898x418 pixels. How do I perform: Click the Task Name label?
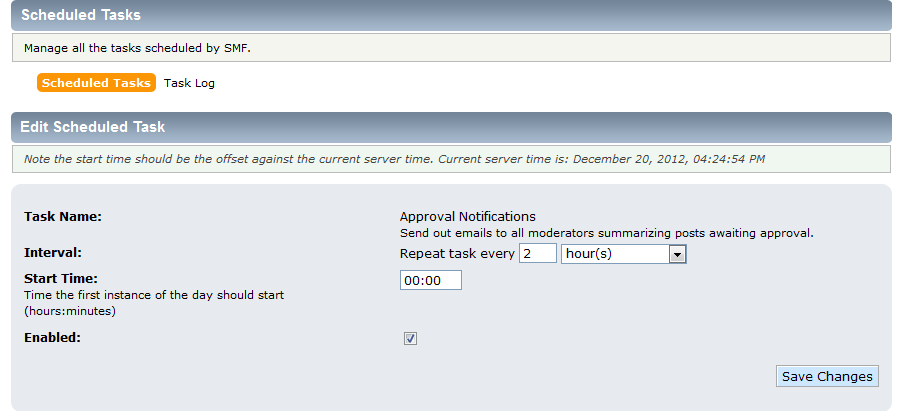(62, 217)
